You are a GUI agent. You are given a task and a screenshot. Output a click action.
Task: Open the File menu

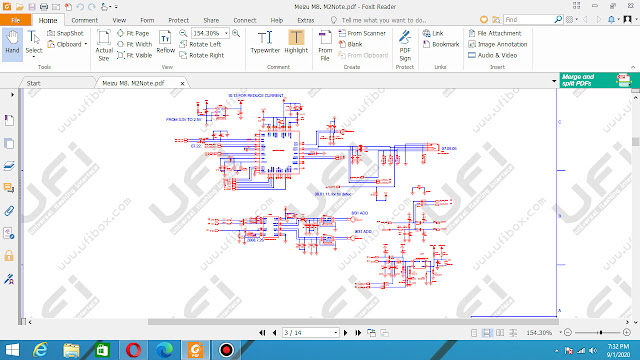pyautogui.click(x=16, y=20)
